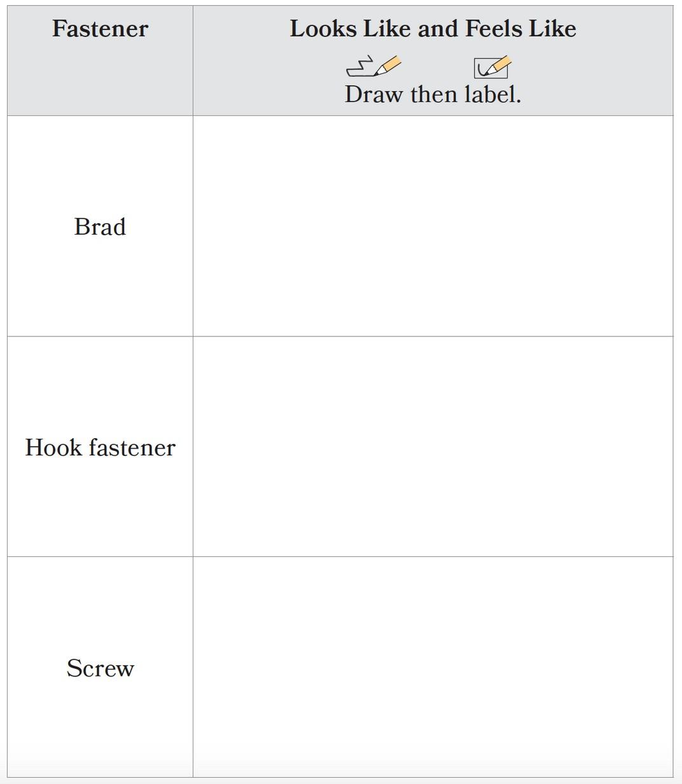Click the empty drawing cell beside Brad
The width and height of the screenshot is (682, 784).
(x=433, y=226)
